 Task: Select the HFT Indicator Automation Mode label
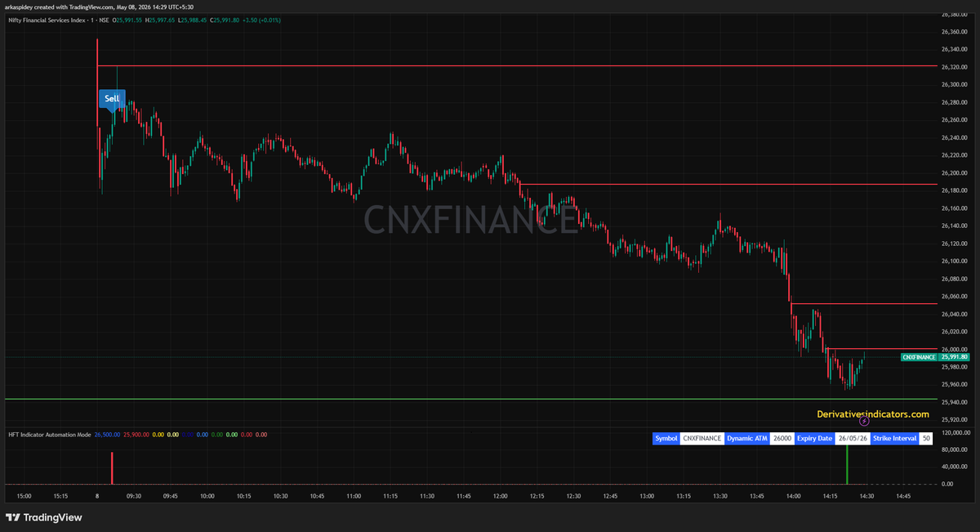(x=49, y=435)
